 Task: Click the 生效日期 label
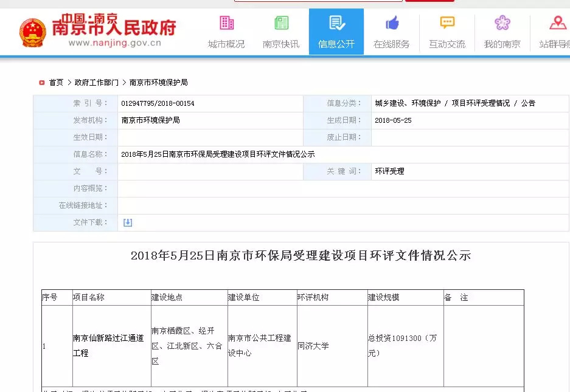click(91, 137)
